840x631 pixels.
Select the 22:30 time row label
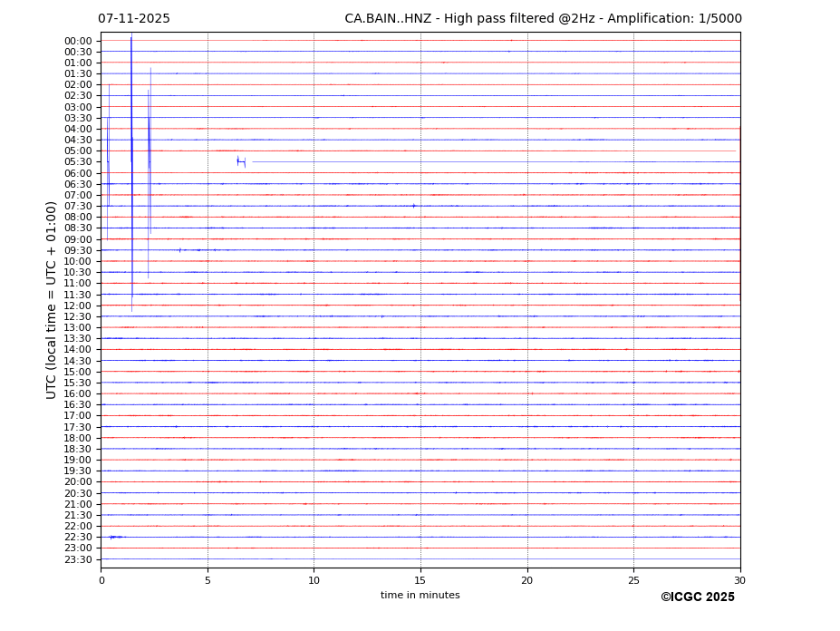pyautogui.click(x=78, y=537)
